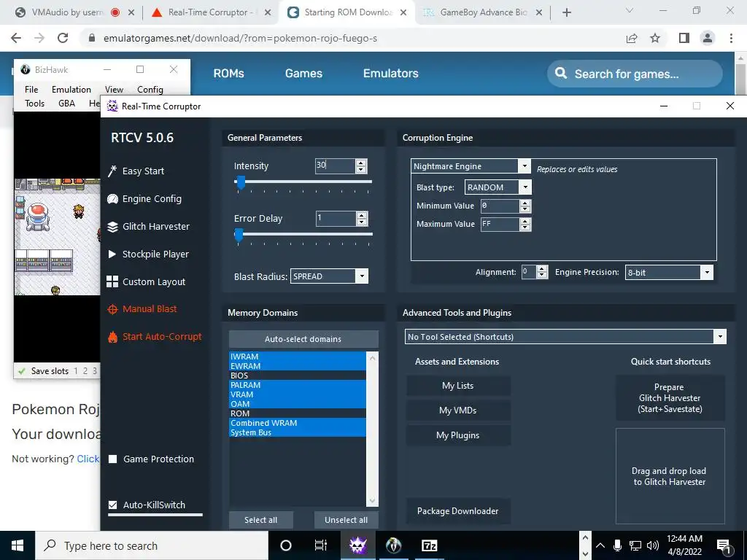Click the share page icon
Screen dimensions: 747x560
point(632,38)
